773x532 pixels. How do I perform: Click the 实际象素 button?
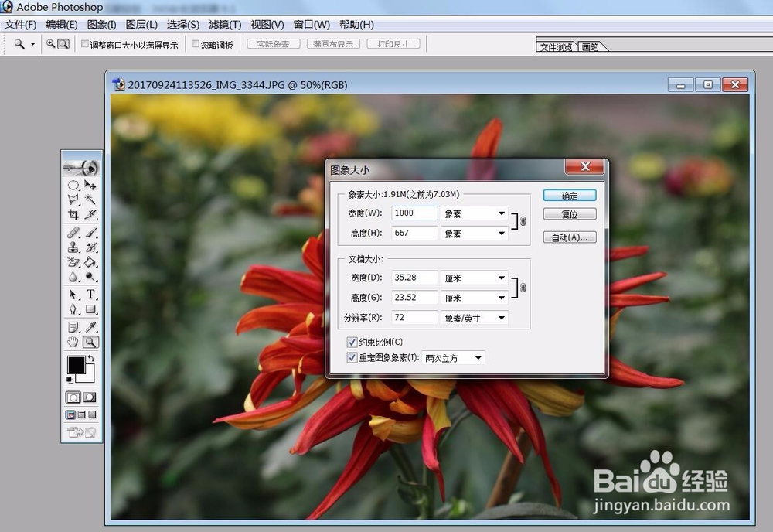[x=273, y=44]
